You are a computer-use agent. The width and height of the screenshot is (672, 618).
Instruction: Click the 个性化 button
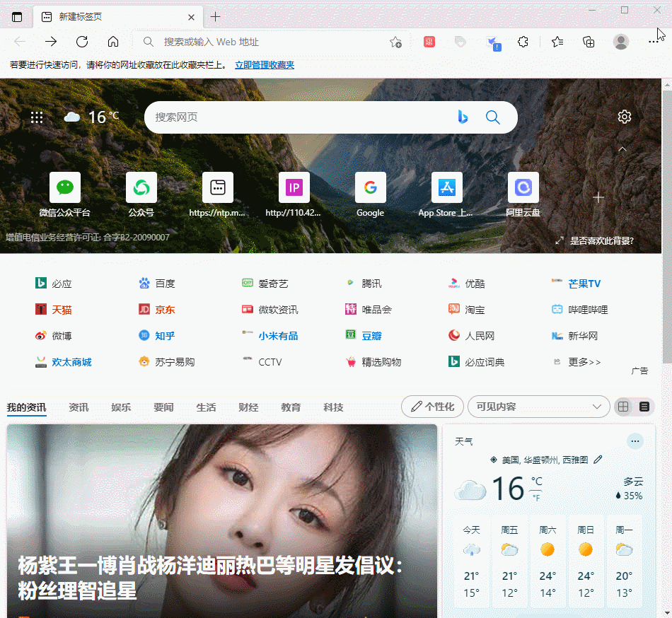pyautogui.click(x=432, y=407)
